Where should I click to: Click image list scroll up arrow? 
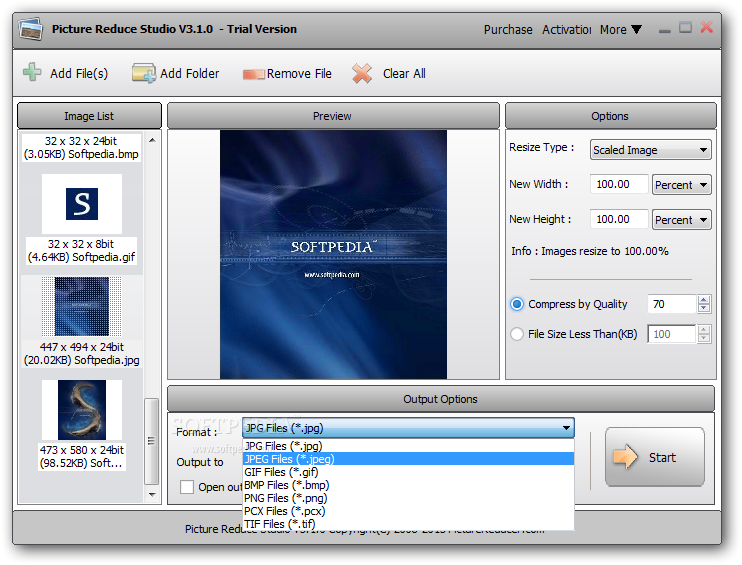(x=152, y=140)
